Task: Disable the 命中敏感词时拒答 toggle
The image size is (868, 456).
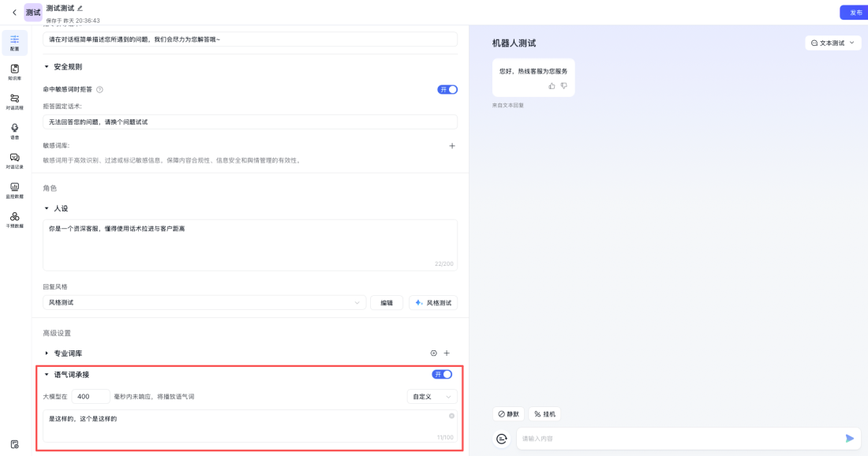Action: [446, 89]
